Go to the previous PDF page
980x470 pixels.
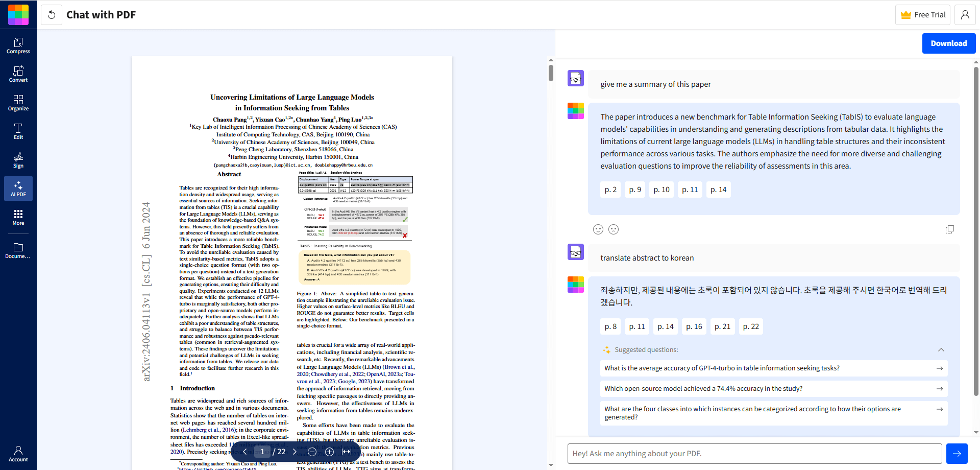pos(245,452)
